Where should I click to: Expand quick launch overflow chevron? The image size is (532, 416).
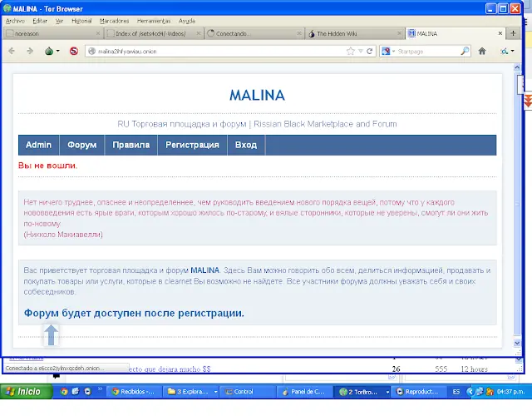click(x=100, y=389)
